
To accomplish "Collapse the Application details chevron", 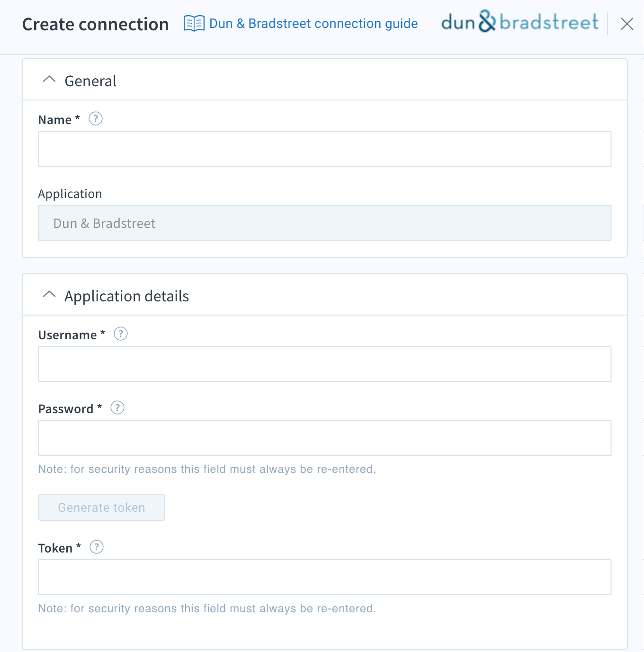I will (49, 295).
